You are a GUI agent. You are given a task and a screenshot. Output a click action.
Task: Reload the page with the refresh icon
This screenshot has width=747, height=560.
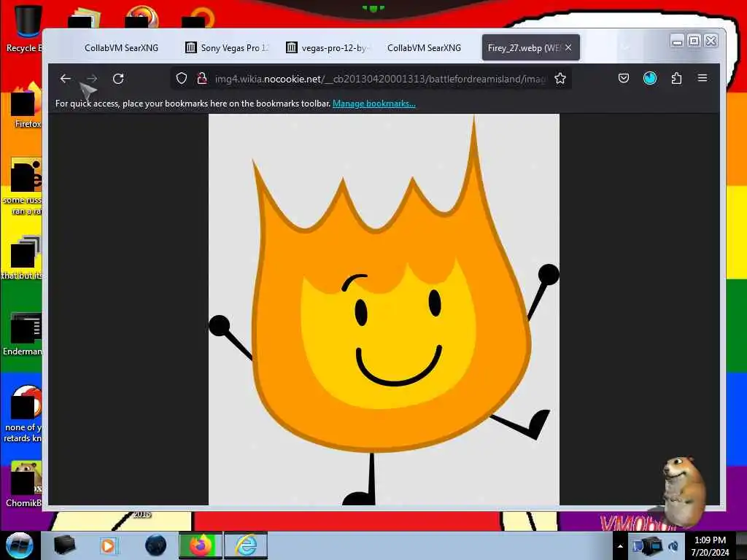click(118, 79)
